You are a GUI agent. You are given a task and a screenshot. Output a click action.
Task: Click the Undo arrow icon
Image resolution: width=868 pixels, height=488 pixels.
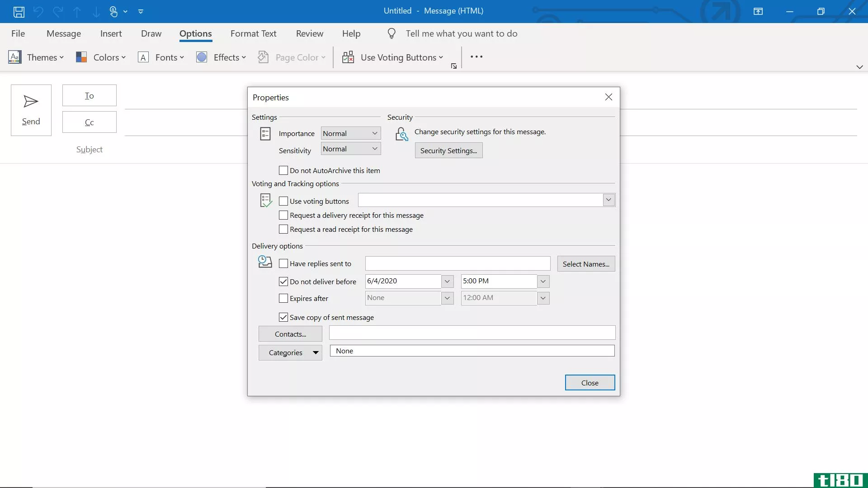click(x=38, y=11)
